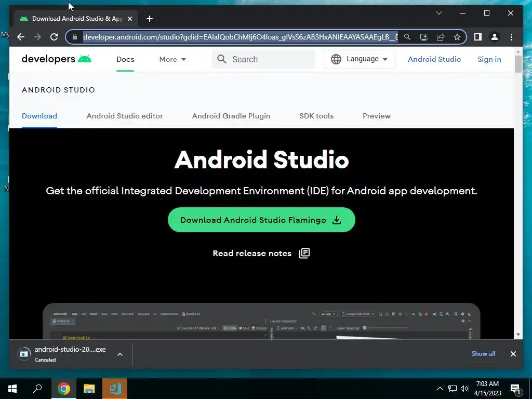Click the volume speaker tray icon
532x399 pixels.
point(464,389)
